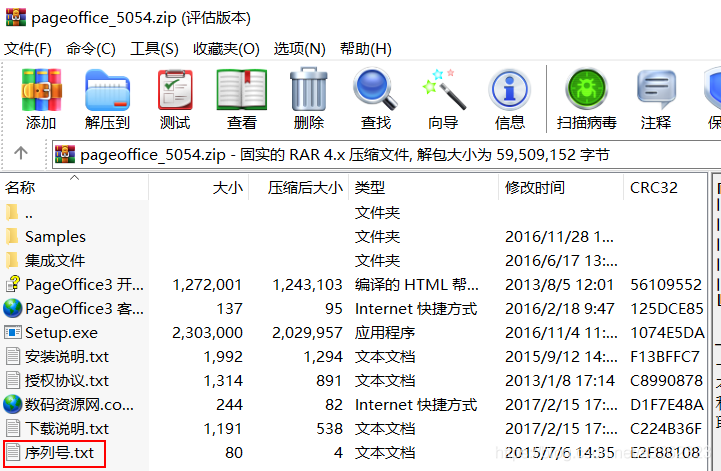Open the 工具(S) menu
The image size is (721, 471).
[154, 48]
